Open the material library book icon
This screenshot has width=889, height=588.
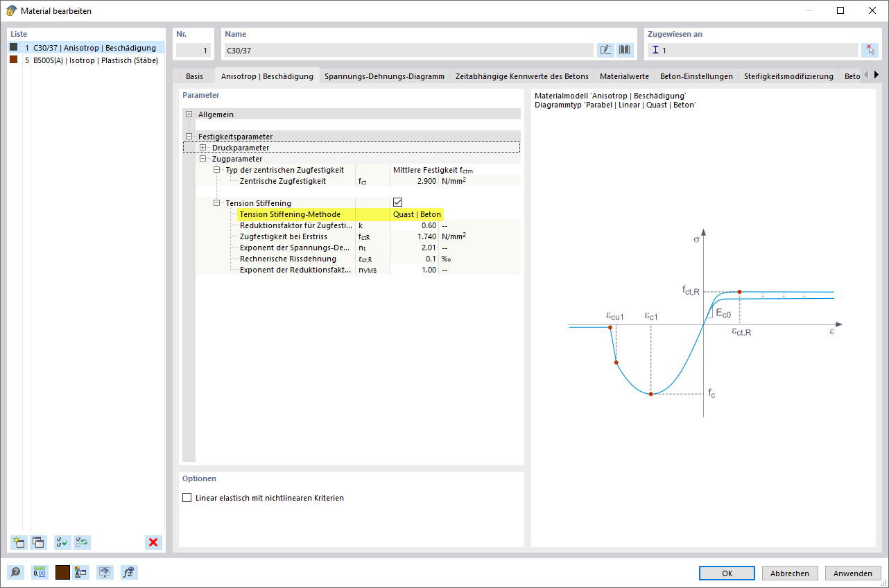pos(625,50)
